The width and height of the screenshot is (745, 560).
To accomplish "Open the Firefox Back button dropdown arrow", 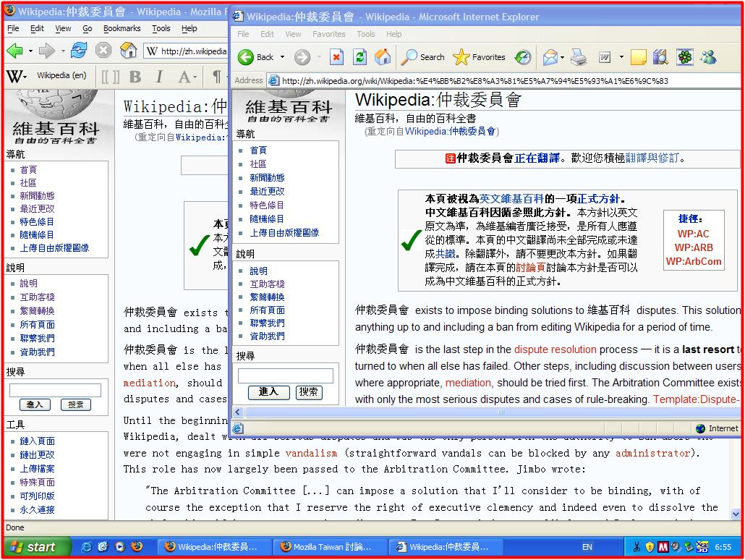I will click(x=30, y=51).
